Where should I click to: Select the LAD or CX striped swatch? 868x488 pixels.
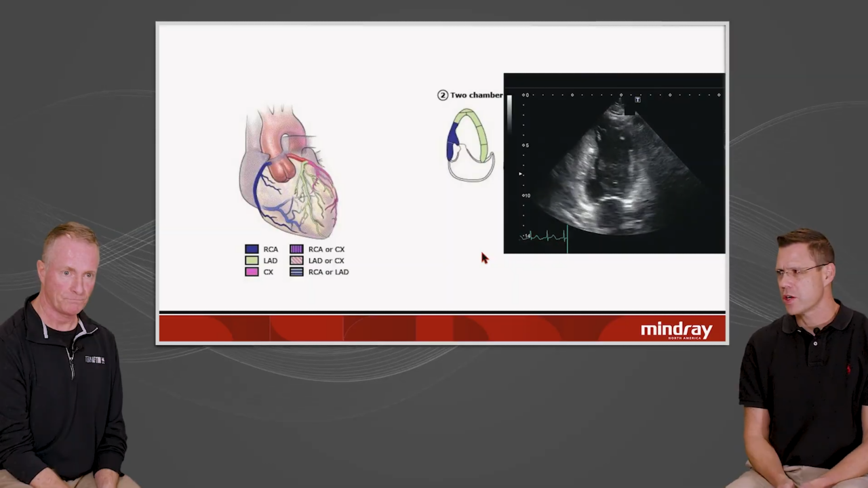tap(296, 261)
